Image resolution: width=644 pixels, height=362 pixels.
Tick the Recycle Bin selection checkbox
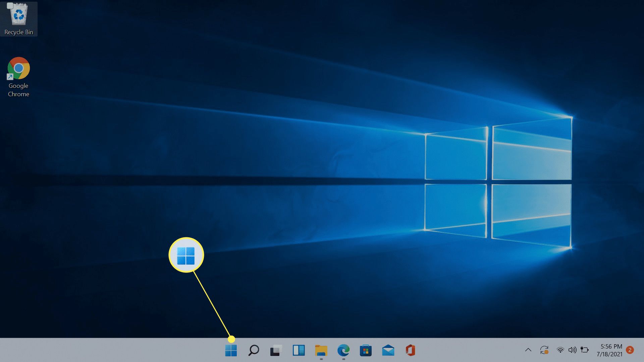point(10,6)
